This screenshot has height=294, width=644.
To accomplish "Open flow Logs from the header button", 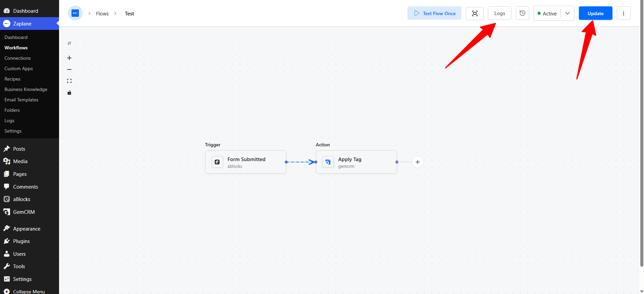I will coord(499,13).
